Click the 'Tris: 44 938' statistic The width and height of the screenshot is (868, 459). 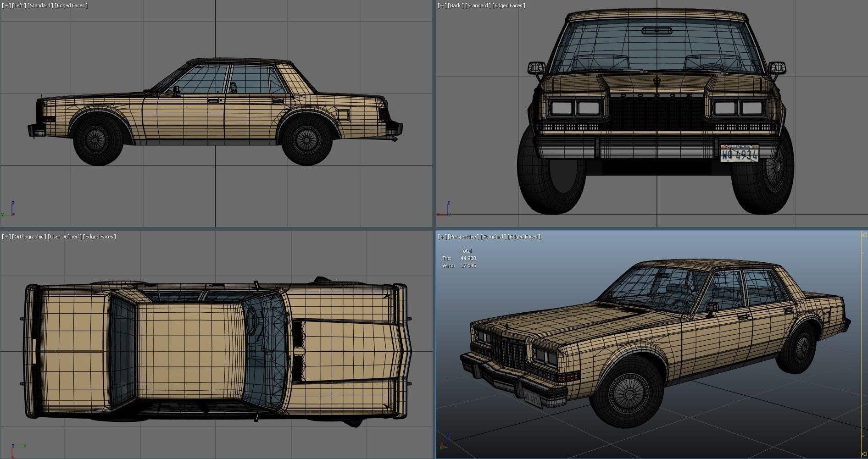pyautogui.click(x=459, y=258)
